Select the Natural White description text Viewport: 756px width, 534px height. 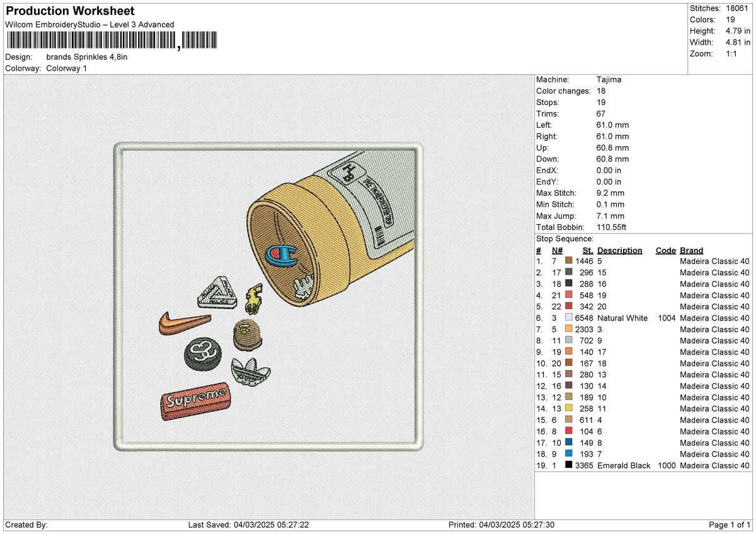(x=622, y=318)
